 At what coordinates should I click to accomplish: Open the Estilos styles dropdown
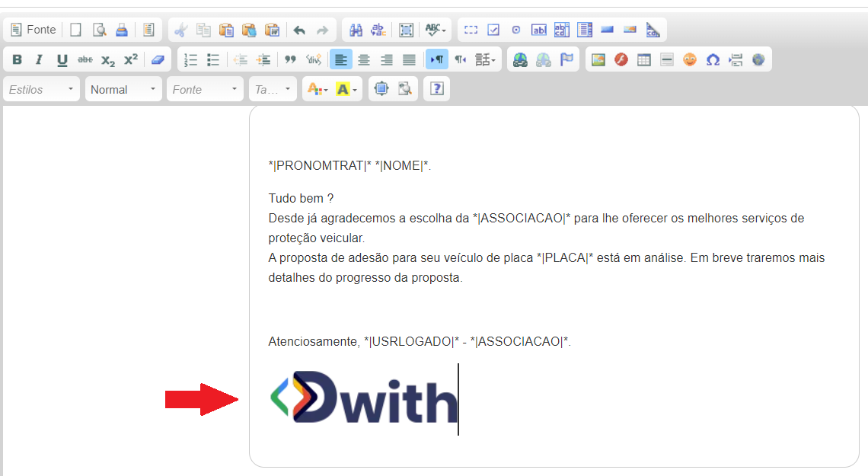(42, 89)
